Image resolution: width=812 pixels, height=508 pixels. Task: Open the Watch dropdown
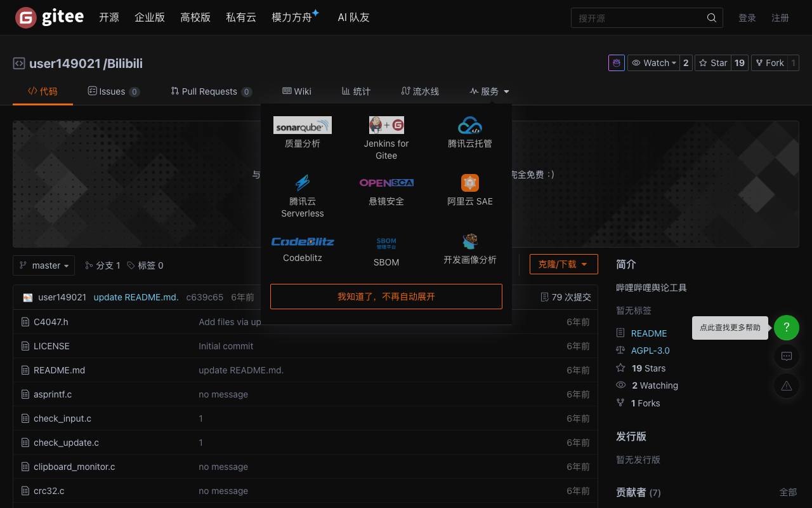[654, 63]
